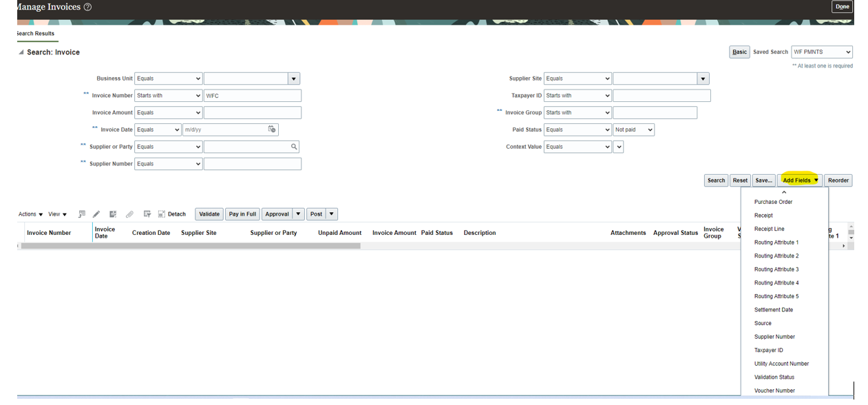Screen dimensions: 868x405
Task: Open the Business Unit value picker arrow
Action: pos(295,78)
